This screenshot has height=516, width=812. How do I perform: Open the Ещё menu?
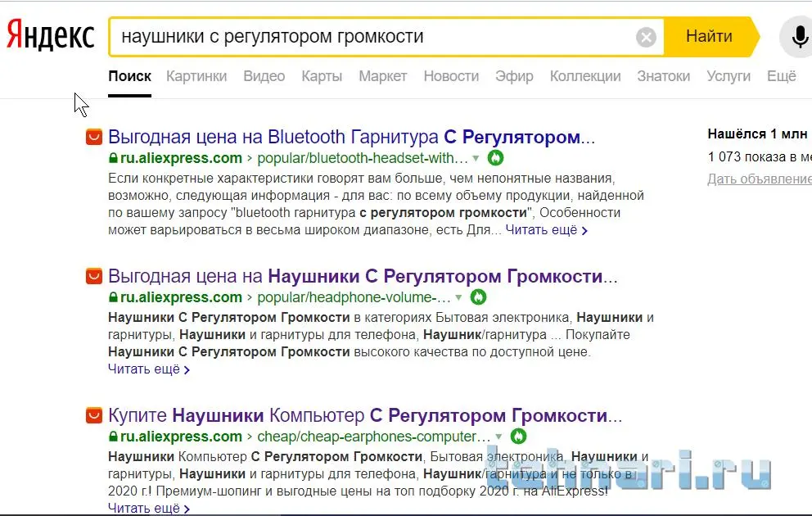[x=781, y=76]
